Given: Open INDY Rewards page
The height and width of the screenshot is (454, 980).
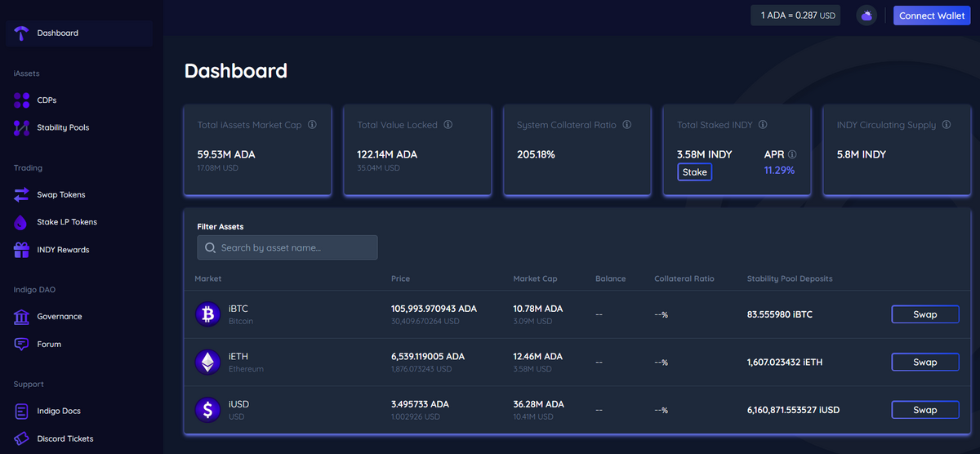Looking at the screenshot, I should (x=63, y=250).
